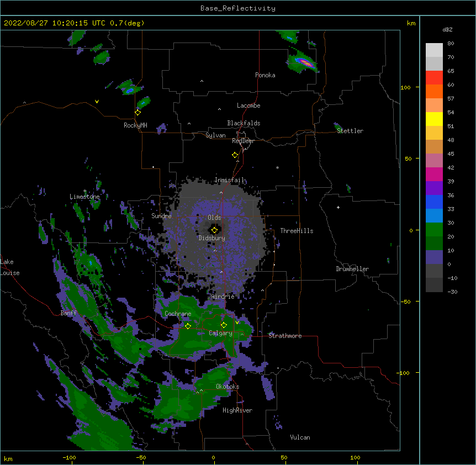
Task: Click the Ponoka city label
Action: [x=265, y=75]
